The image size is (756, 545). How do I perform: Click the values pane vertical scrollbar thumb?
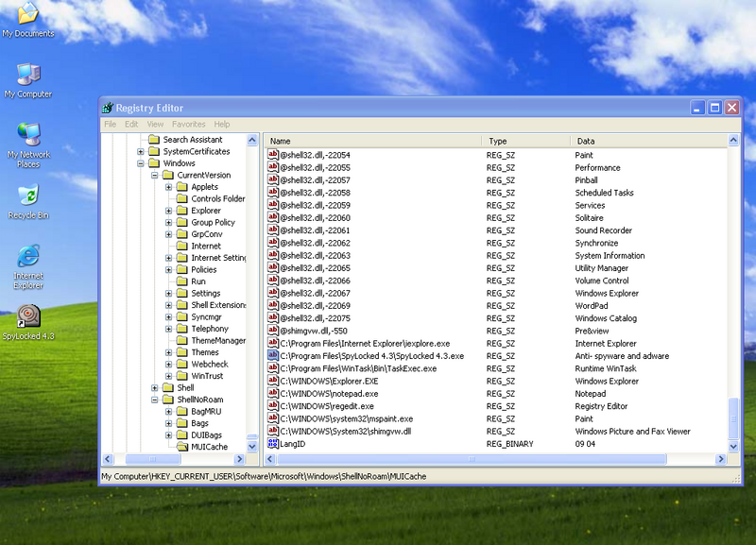733,417
